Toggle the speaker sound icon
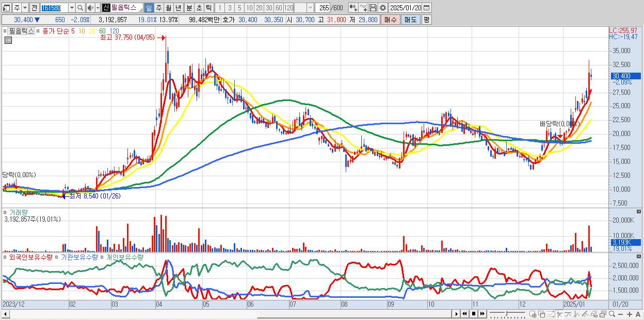Viewport: 644px width, 320px height. point(90,8)
